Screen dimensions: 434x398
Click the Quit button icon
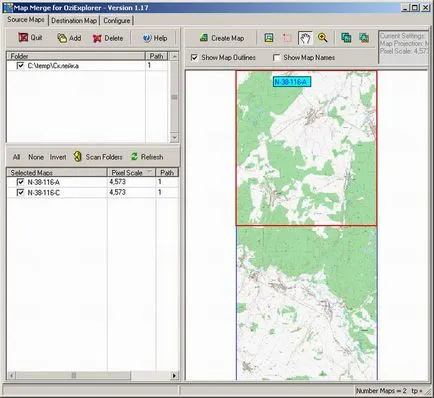click(23, 38)
